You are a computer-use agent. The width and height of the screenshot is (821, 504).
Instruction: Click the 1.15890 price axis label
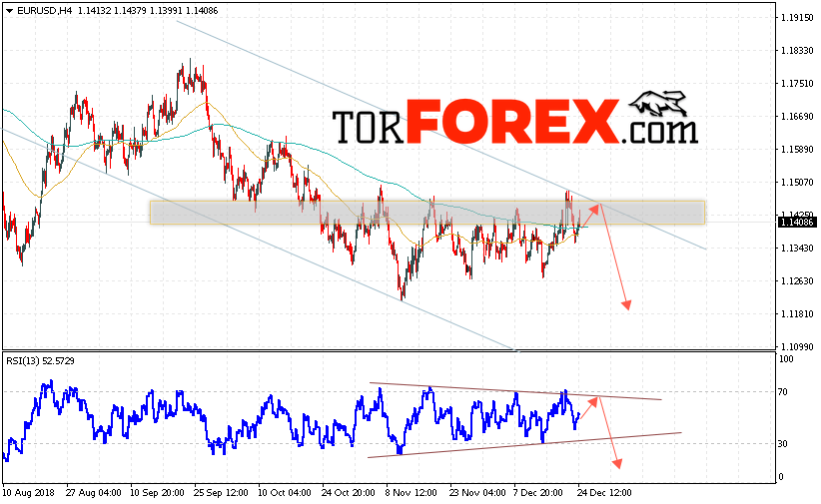click(797, 150)
